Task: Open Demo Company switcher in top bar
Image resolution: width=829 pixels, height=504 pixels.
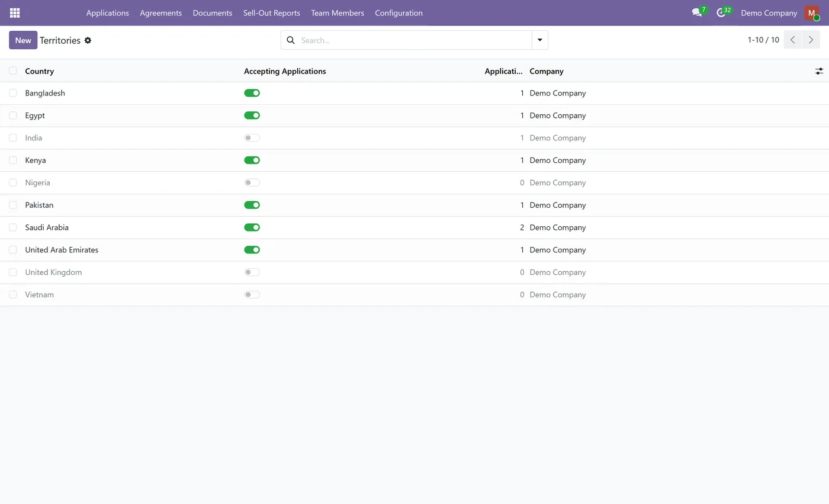Action: click(769, 12)
